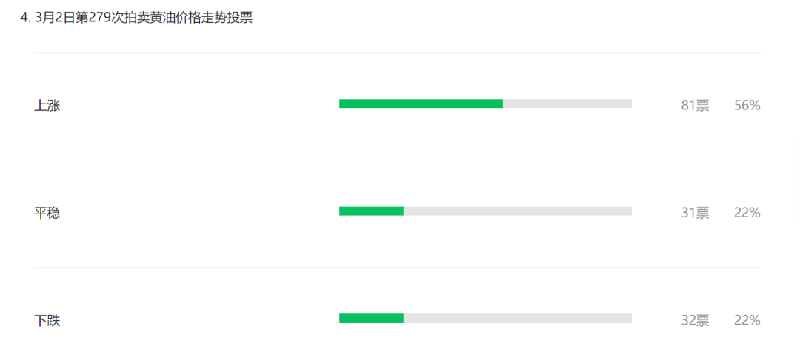
Task: Click gray unfilled part of 下跌 bar
Action: click(518, 318)
